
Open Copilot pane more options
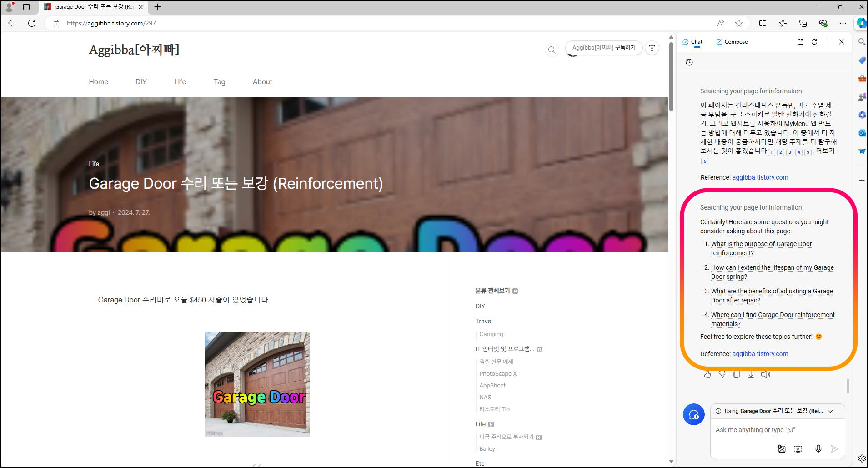(x=828, y=42)
